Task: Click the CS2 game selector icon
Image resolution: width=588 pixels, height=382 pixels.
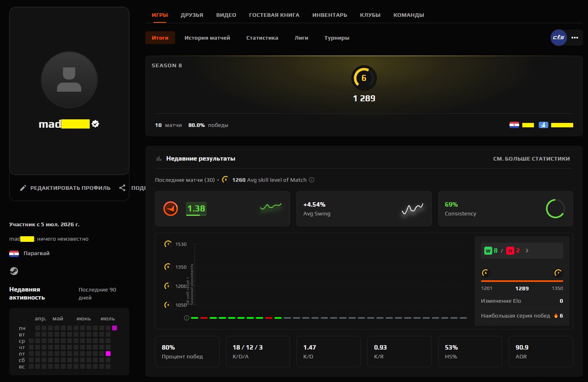Action: [558, 38]
